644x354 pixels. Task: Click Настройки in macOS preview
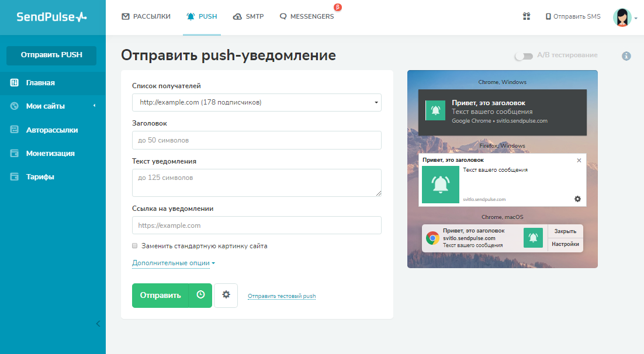click(x=565, y=244)
